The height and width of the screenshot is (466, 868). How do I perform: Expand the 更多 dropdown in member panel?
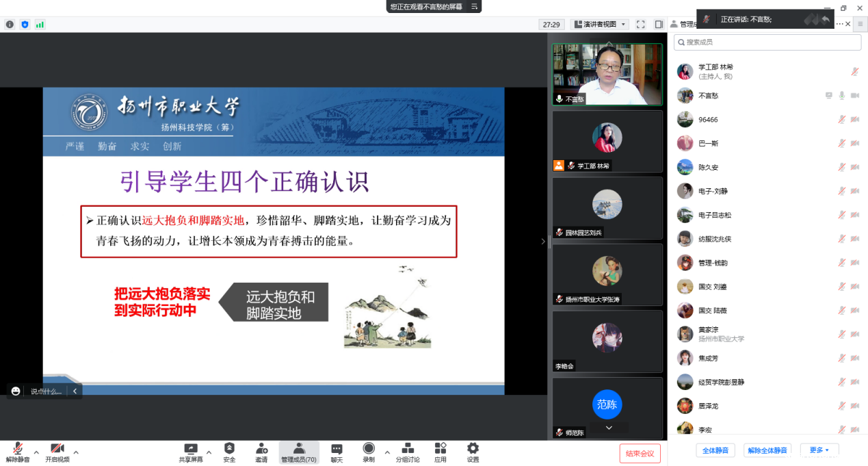pos(819,450)
